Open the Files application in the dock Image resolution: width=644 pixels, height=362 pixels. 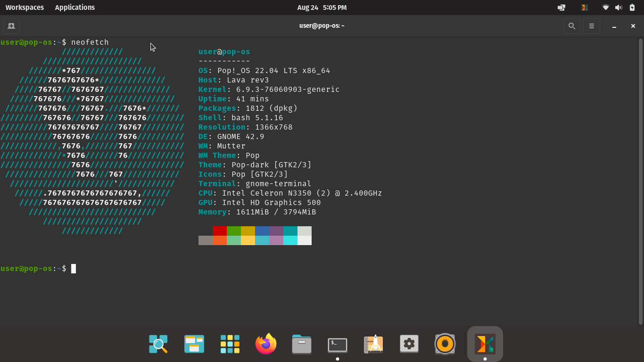coord(301,344)
